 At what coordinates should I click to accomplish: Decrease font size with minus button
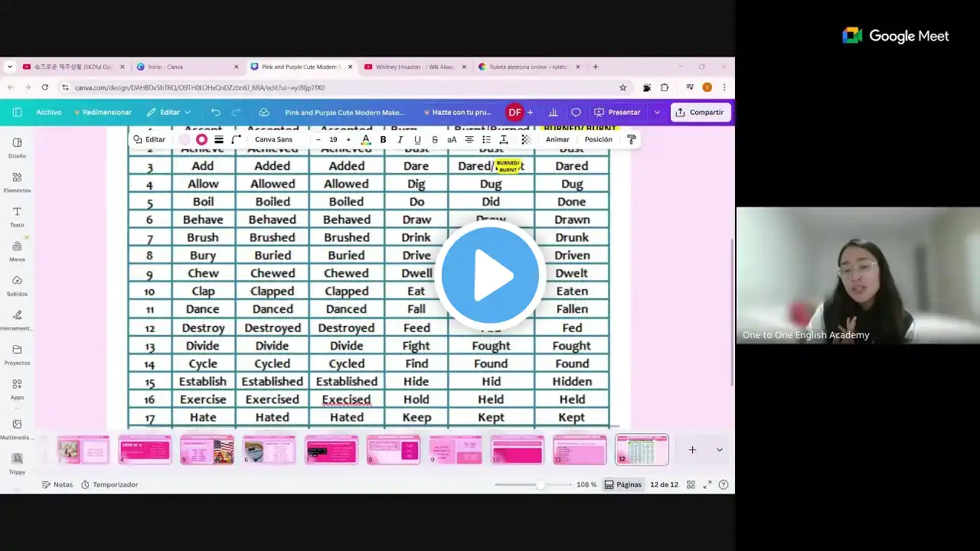(318, 139)
